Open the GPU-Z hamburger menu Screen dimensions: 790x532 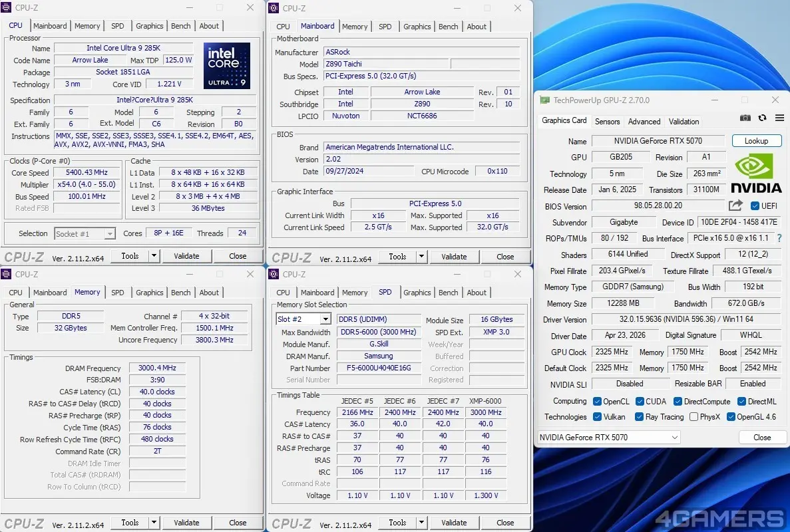pyautogui.click(x=779, y=118)
